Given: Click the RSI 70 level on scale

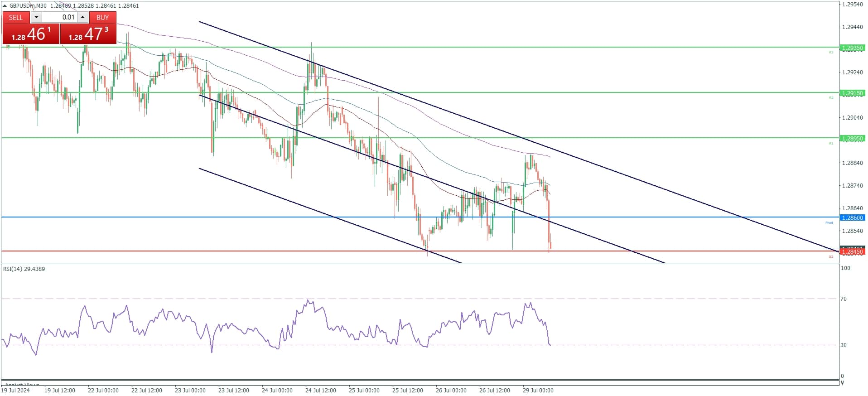Looking at the screenshot, I should click(844, 299).
